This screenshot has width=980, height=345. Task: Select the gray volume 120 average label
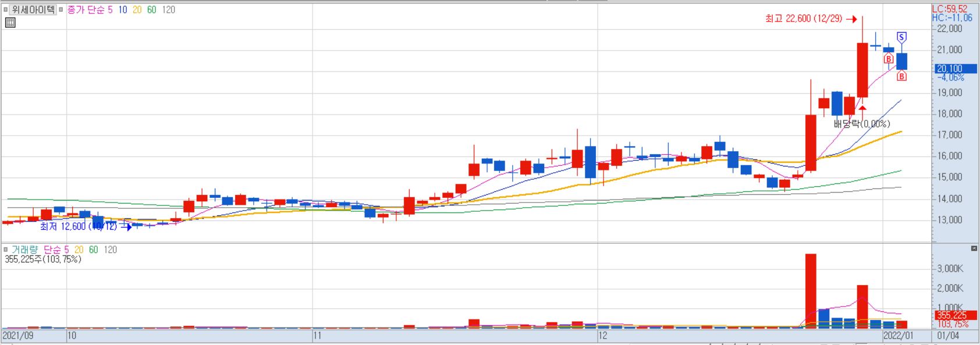(x=110, y=250)
